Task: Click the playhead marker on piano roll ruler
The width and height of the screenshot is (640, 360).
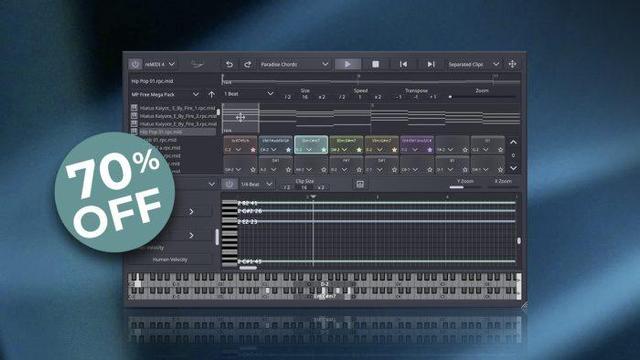Action: tap(313, 197)
